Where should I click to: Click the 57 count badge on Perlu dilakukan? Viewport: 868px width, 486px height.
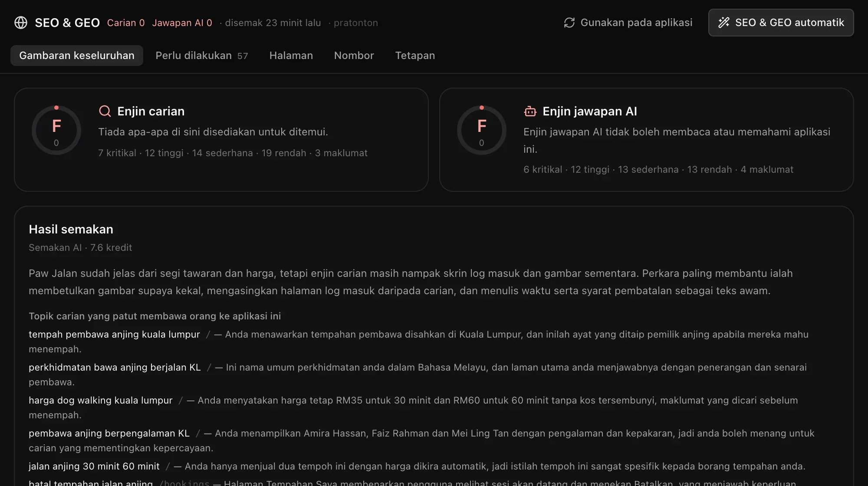243,56
